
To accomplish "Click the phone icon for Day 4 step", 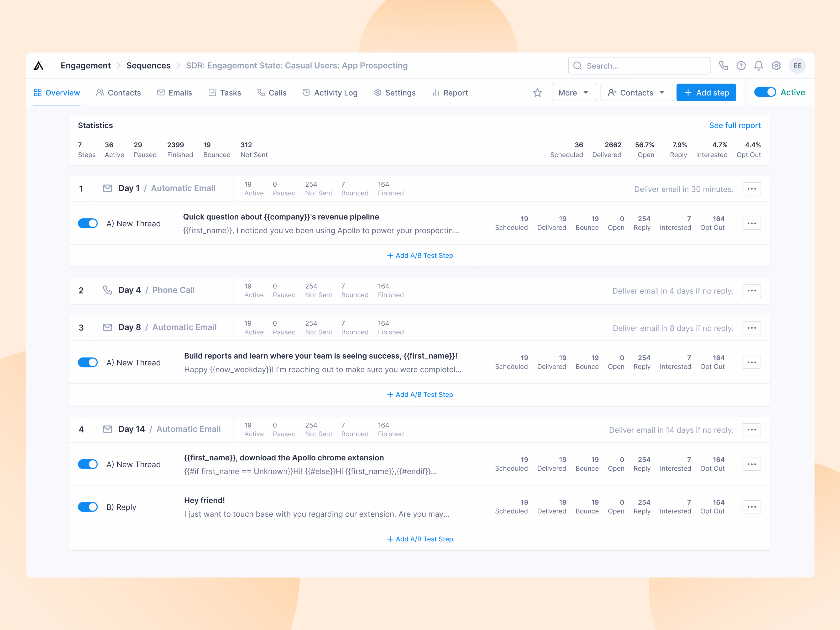I will [107, 290].
